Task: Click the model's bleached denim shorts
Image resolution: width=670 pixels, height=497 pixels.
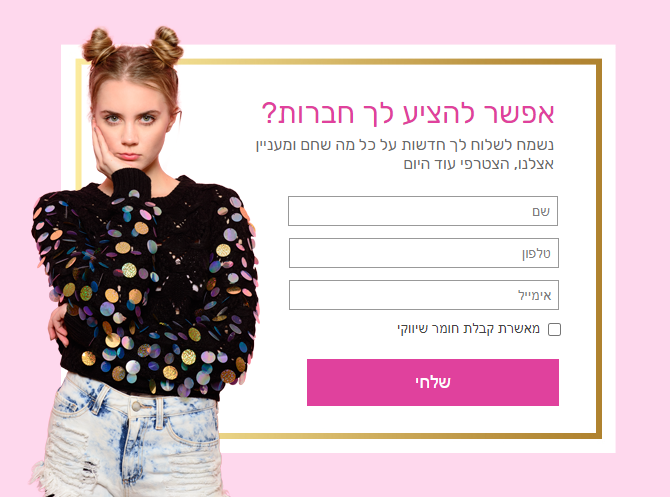Action: pyautogui.click(x=130, y=440)
